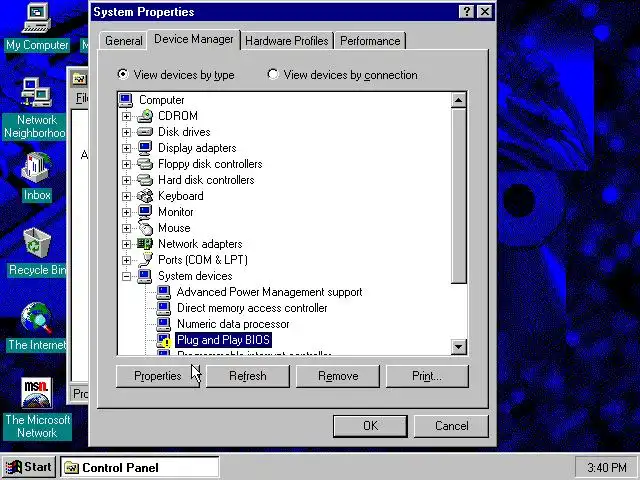640x480 pixels.
Task: Select View devices by type radio button
Action: 122,74
